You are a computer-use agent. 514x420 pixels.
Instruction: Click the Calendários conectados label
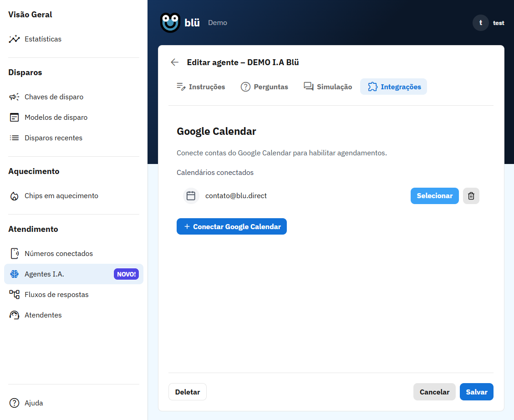(x=215, y=173)
